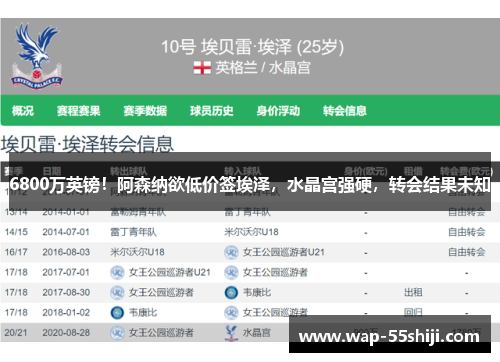Click Crystal Palace badge in 2020-08-28 row
Screen dimensions: 500x362
(x=231, y=333)
